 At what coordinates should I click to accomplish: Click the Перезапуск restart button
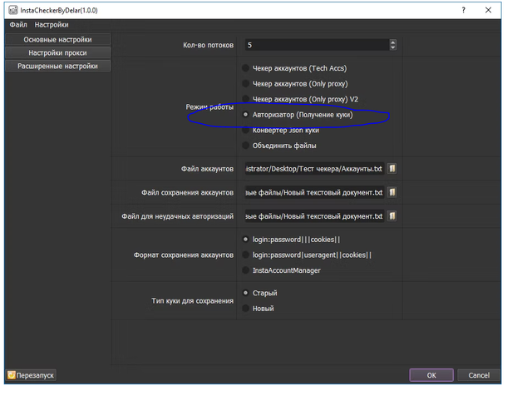[32, 375]
